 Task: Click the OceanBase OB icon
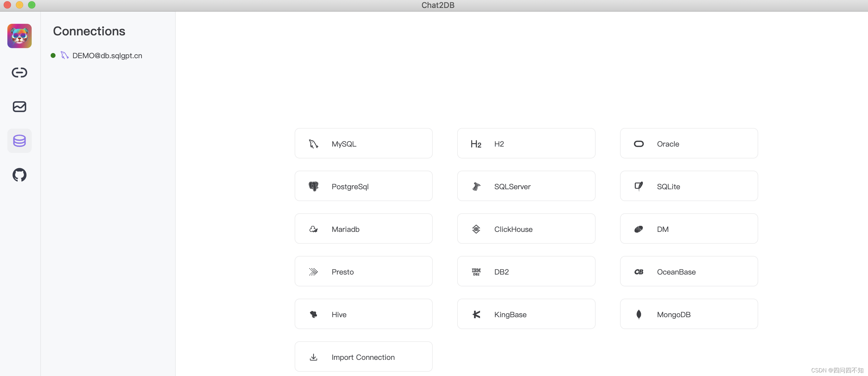[639, 272]
